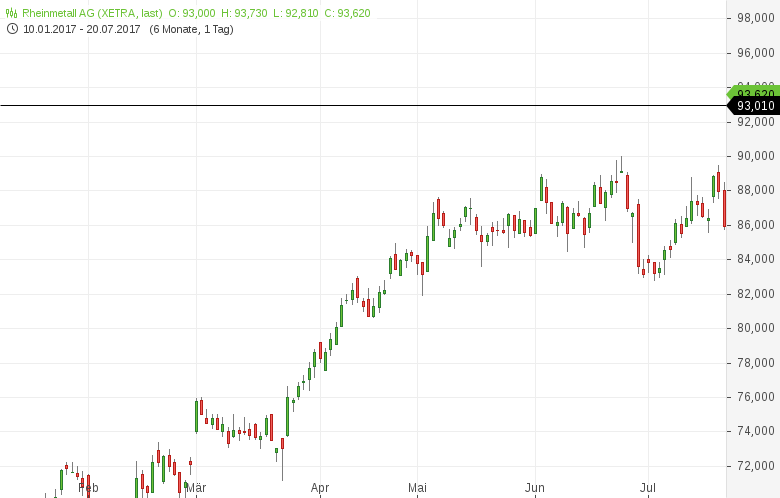
Task: Select the Rheinmetall AG (XETRA, last) title
Action: point(92,13)
